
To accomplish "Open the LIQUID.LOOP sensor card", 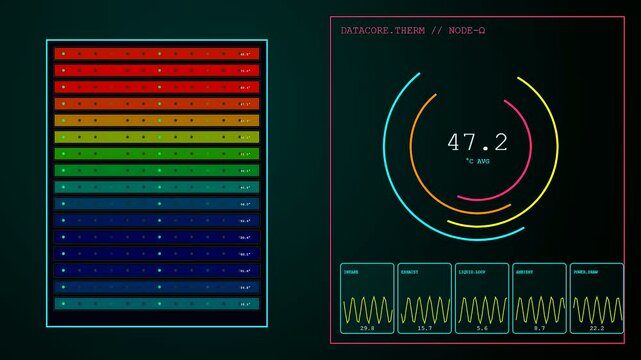I will click(482, 298).
